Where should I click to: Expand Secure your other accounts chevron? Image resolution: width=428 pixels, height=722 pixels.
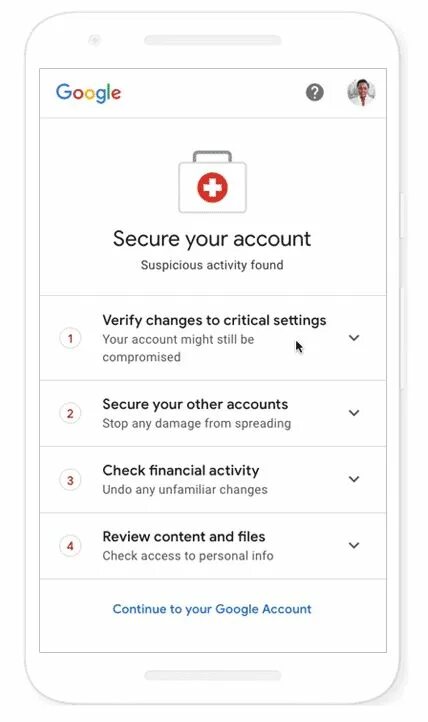point(354,413)
